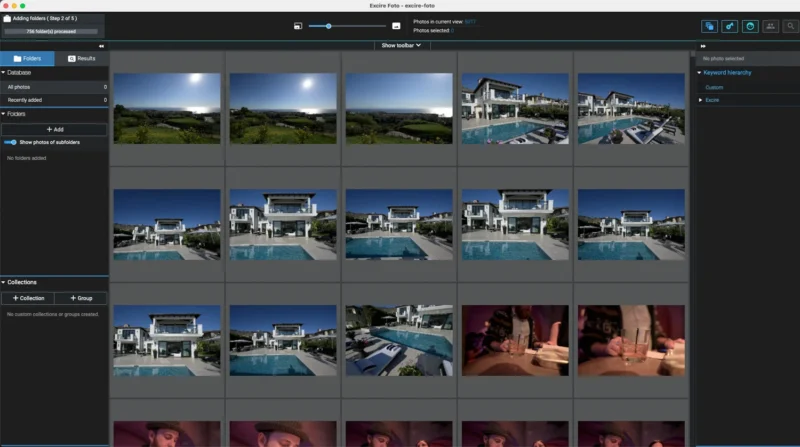Select the last thumbnail in second row
The height and width of the screenshot is (447, 800).
click(631, 225)
